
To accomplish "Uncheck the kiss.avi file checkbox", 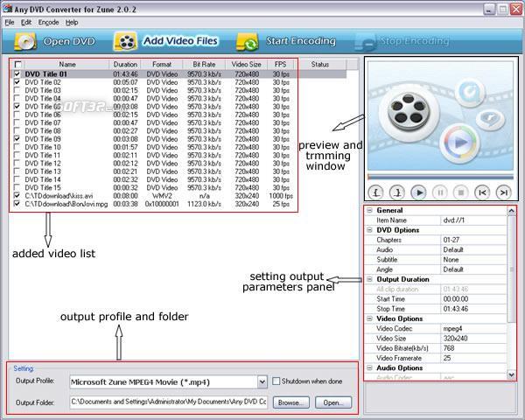I will [17, 195].
